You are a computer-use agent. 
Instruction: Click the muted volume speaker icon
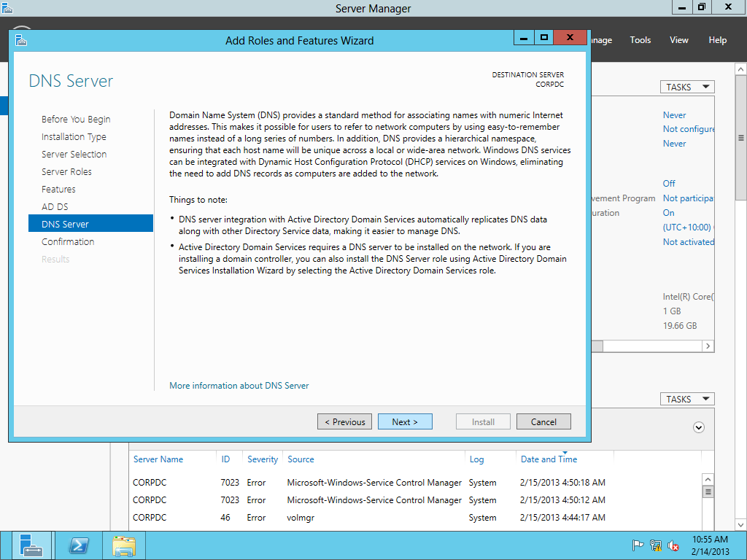(x=673, y=545)
